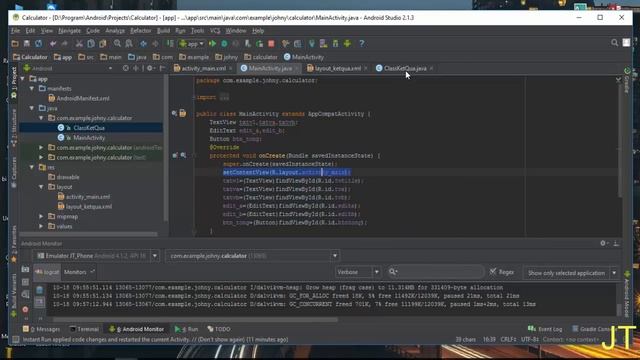The height and width of the screenshot is (360, 640).
Task: Click the Search Everywhere magnifier icon
Action: pyautogui.click(x=614, y=42)
